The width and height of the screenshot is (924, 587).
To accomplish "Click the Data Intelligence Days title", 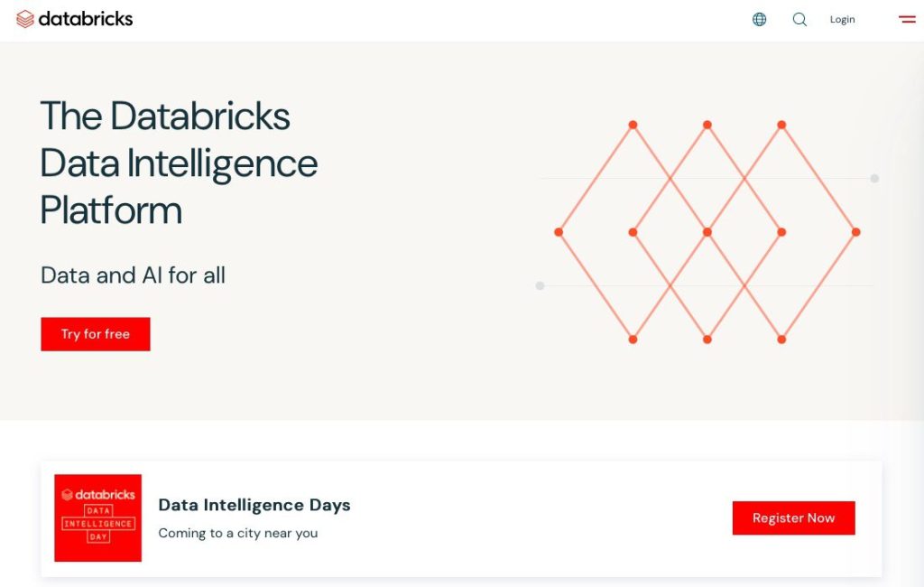I will coord(254,505).
